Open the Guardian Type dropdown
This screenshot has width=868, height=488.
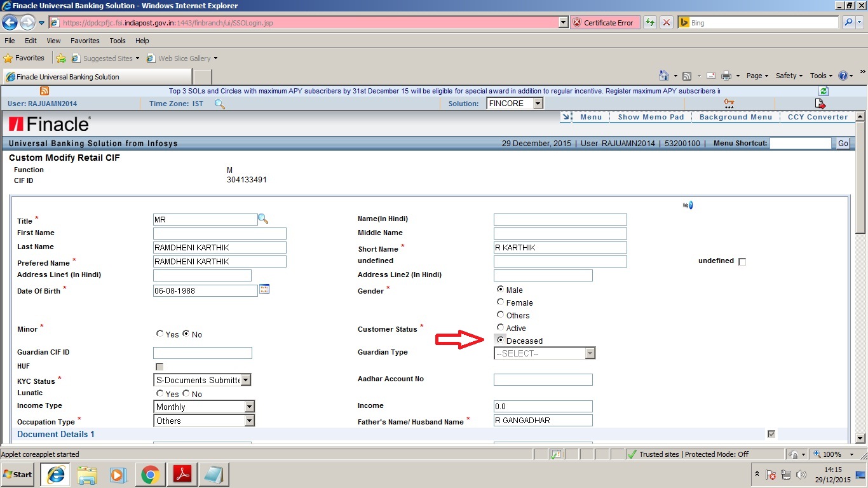click(590, 353)
